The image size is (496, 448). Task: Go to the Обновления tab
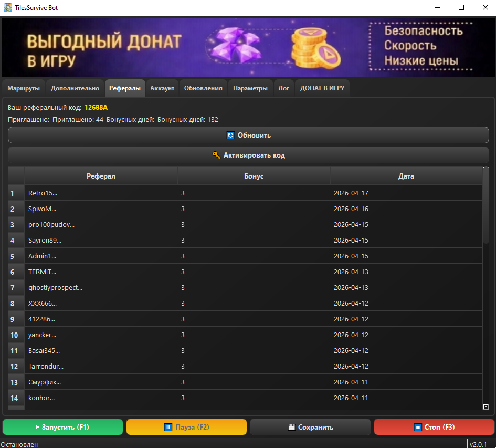point(203,88)
